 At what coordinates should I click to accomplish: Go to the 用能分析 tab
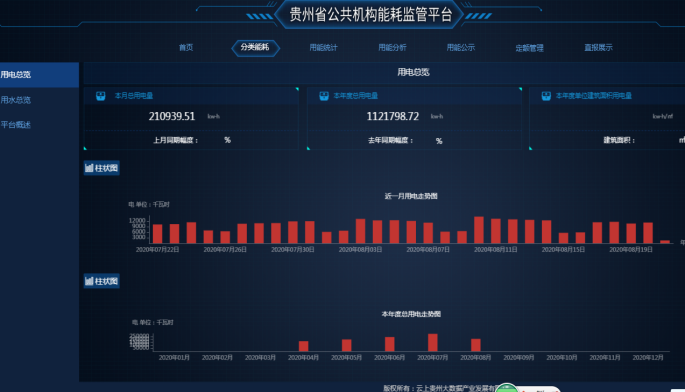(x=392, y=47)
